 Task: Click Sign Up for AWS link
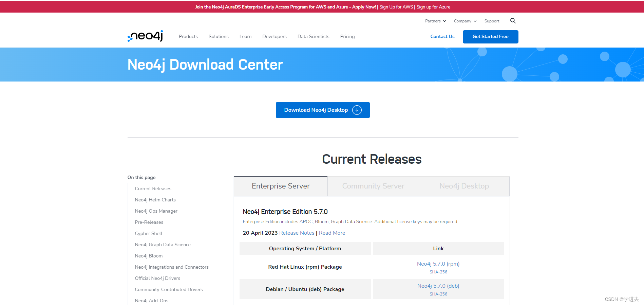point(396,7)
